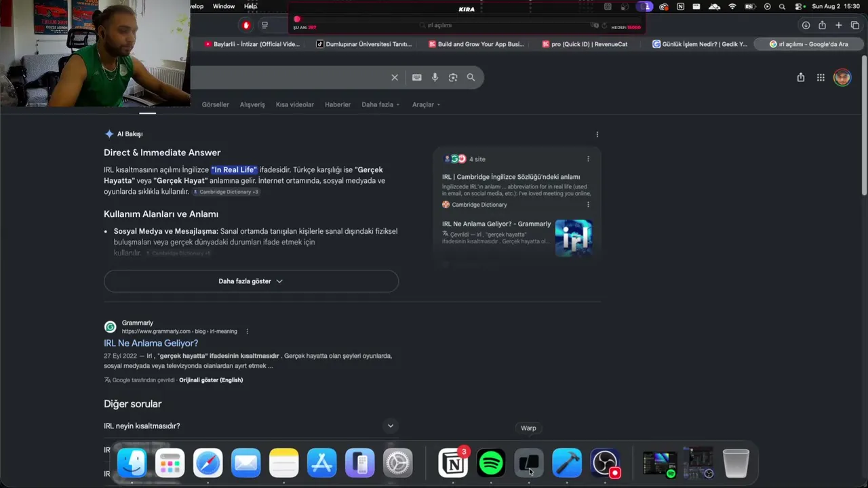868x488 pixels.
Task: Open Safari downloads from the toolbar
Action: (806, 25)
